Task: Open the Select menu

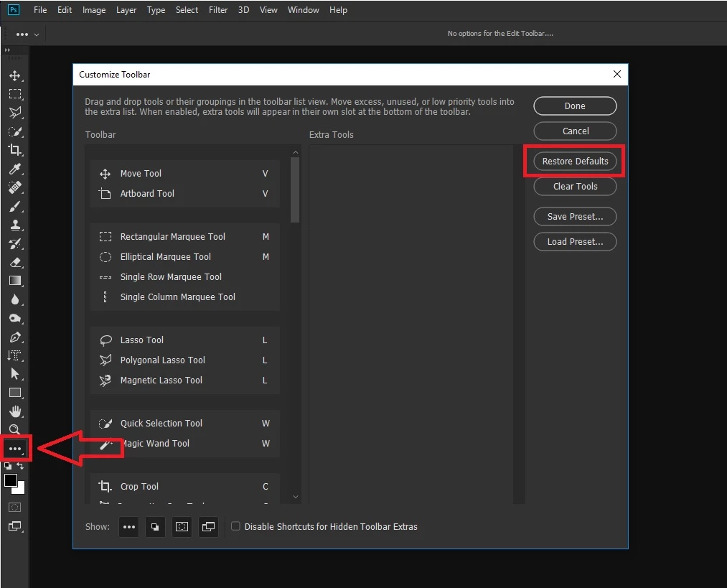Action: (187, 10)
